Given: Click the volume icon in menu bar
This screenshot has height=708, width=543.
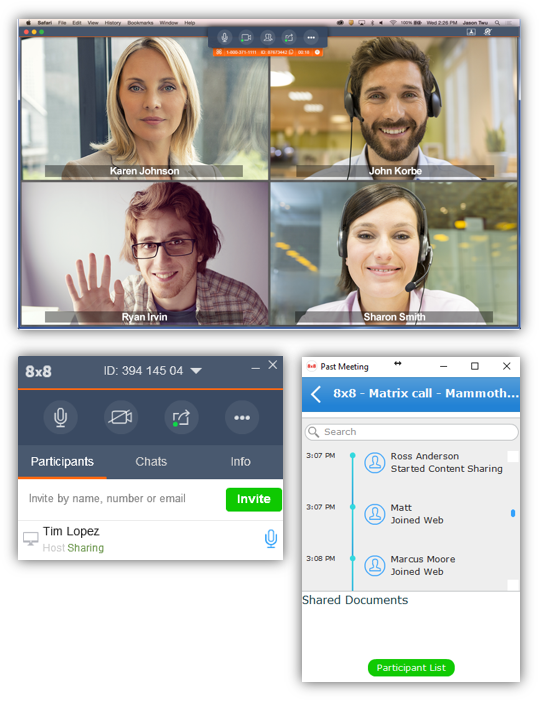Looking at the screenshot, I should 381,23.
